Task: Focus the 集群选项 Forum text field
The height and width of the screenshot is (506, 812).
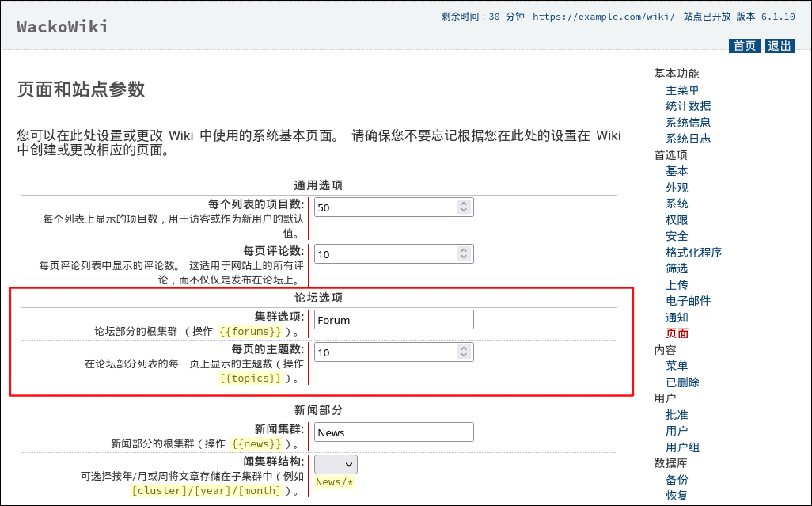Action: coord(393,320)
